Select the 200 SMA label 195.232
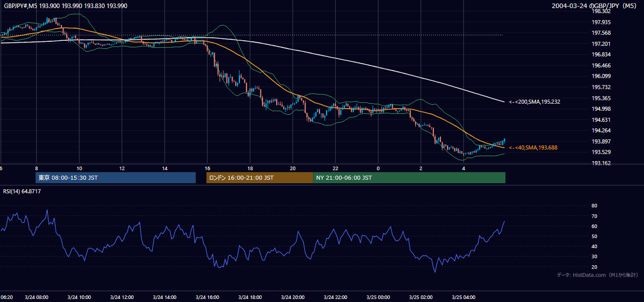Screen dimensions: 644x302 tap(535, 102)
